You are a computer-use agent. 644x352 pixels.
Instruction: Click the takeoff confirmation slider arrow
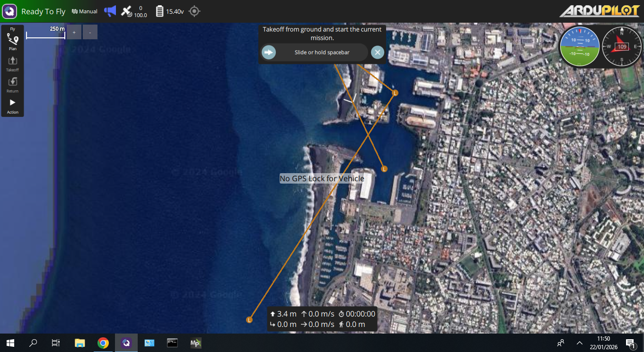coord(269,52)
